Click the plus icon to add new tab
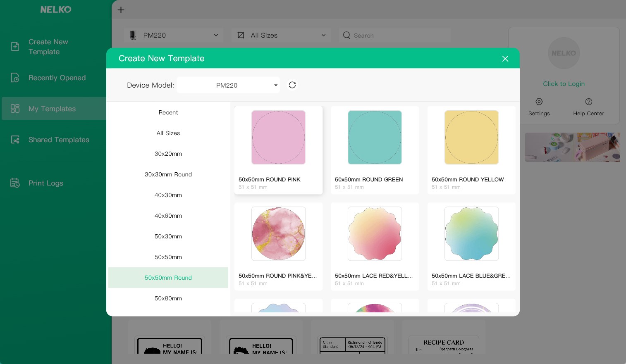The image size is (626, 364). 121,10
